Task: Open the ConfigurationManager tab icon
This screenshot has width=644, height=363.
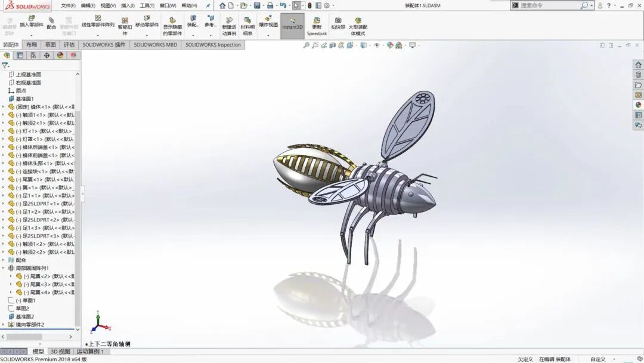Action: (x=33, y=55)
